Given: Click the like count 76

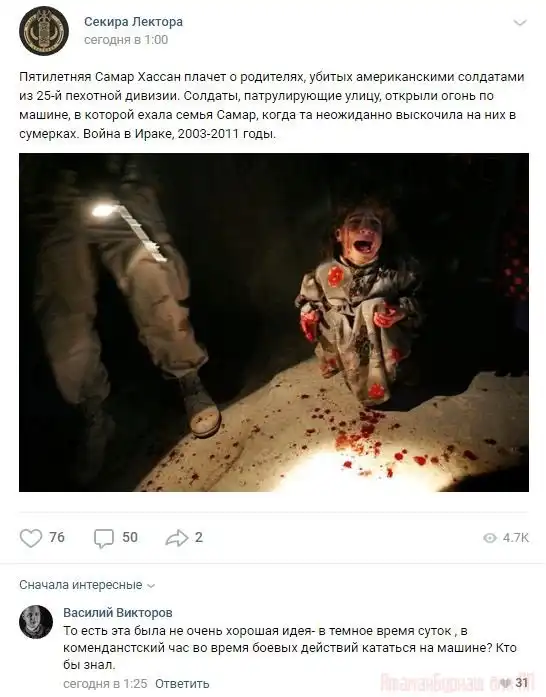Looking at the screenshot, I should 57,537.
